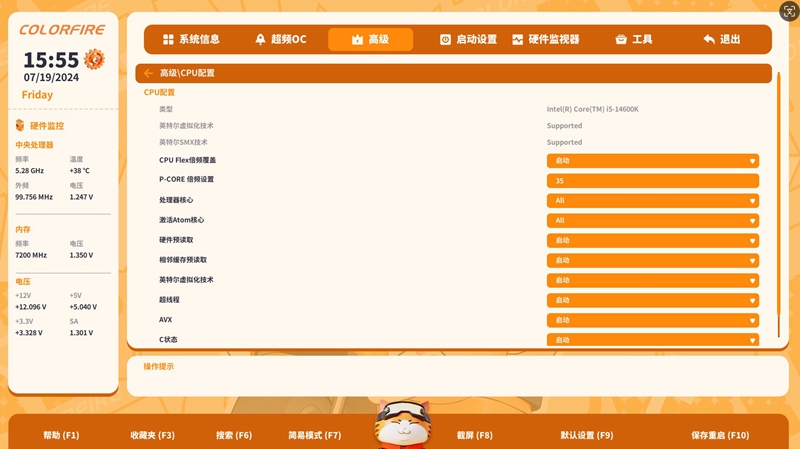The height and width of the screenshot is (449, 800).
Task: Open the 硬件预读取 dropdown
Action: click(x=652, y=241)
